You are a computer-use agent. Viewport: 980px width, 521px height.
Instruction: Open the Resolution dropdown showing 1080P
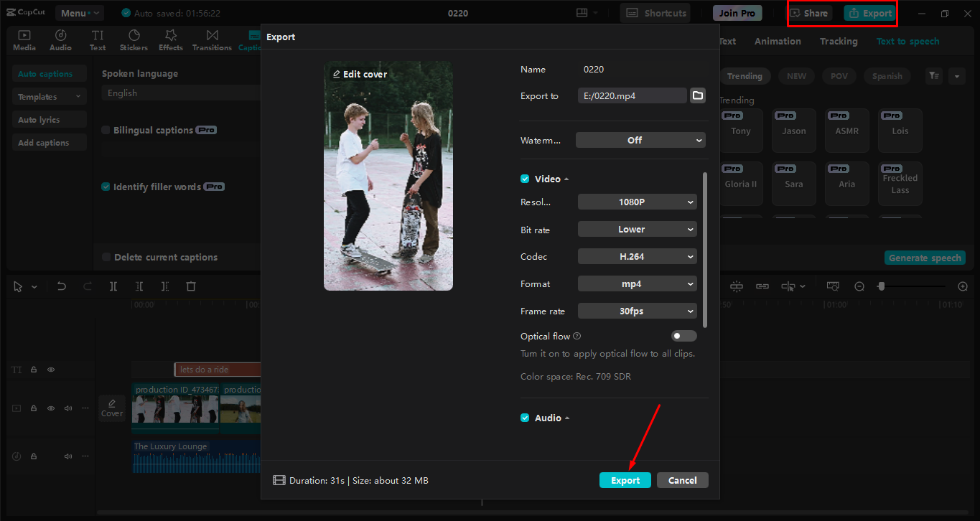tap(638, 202)
